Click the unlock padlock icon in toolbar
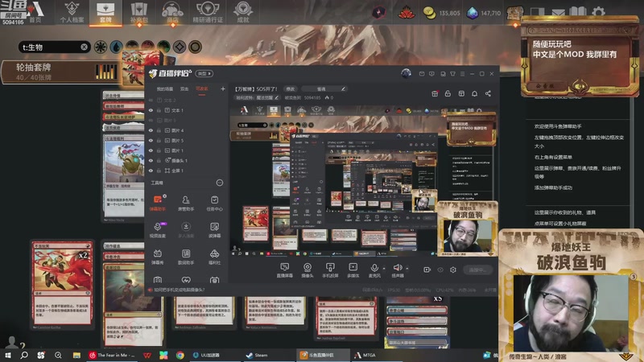The height and width of the screenshot is (362, 644). click(x=448, y=93)
